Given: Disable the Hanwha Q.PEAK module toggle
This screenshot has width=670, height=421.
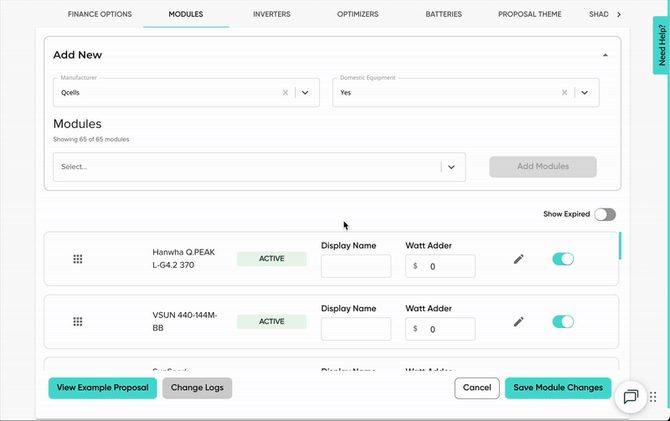Looking at the screenshot, I should coord(563,259).
